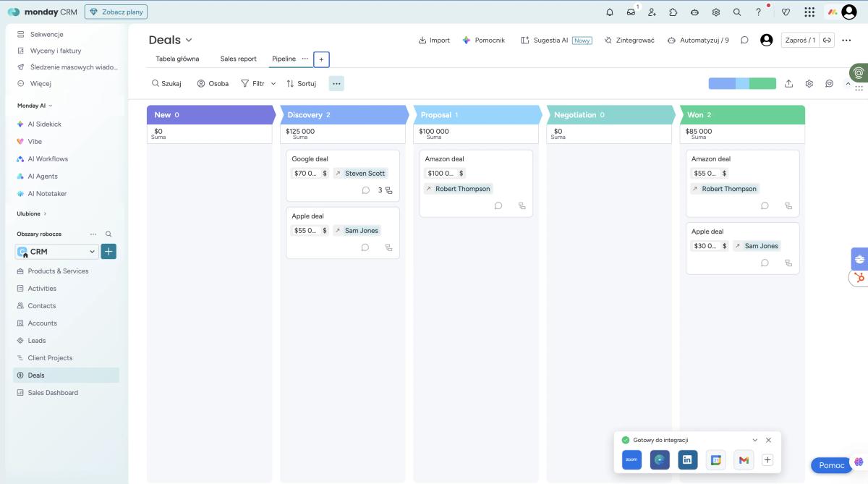Open settings gear icon in top bar

click(716, 12)
